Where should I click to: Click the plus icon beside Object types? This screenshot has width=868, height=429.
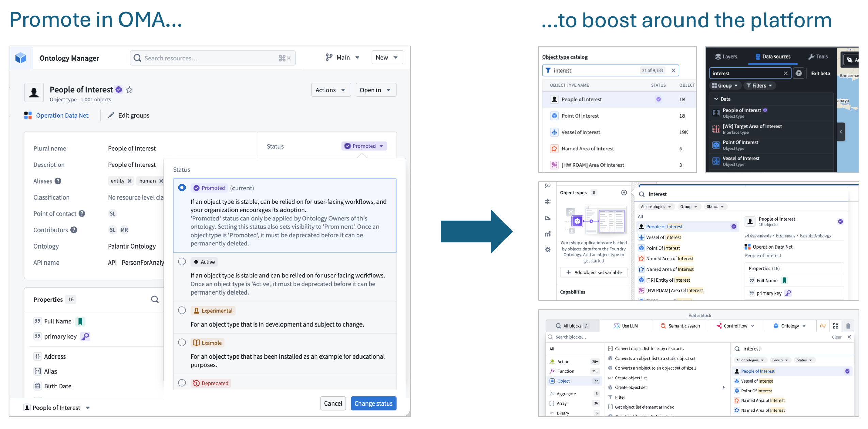pyautogui.click(x=624, y=192)
